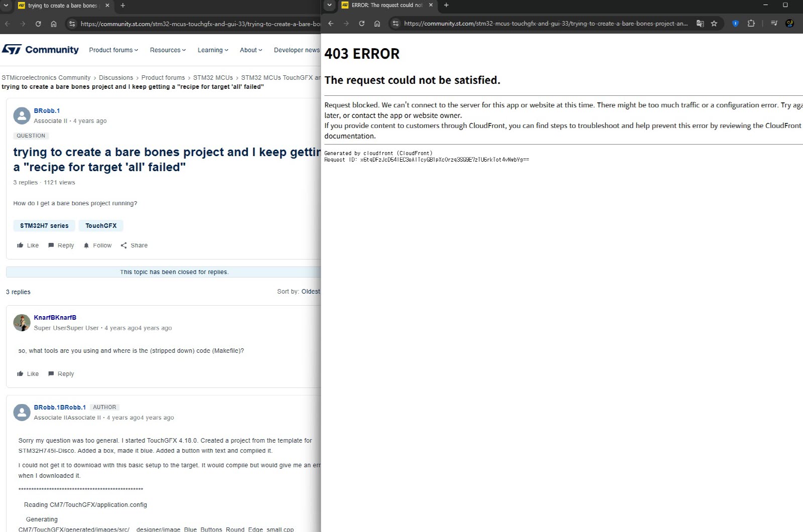Open new tab in left browser window
The width and height of the screenshot is (803, 532).
[122, 6]
